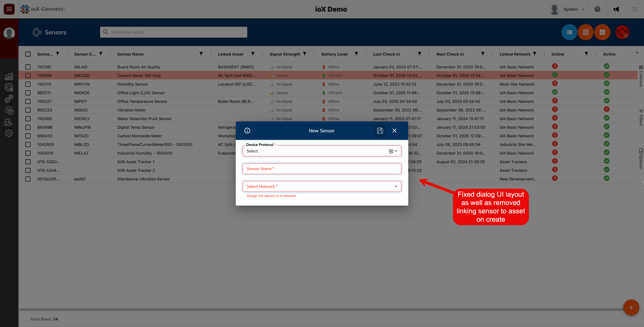The width and height of the screenshot is (644, 327).
Task: Clear the Device Protocol selection
Action: click(x=391, y=151)
